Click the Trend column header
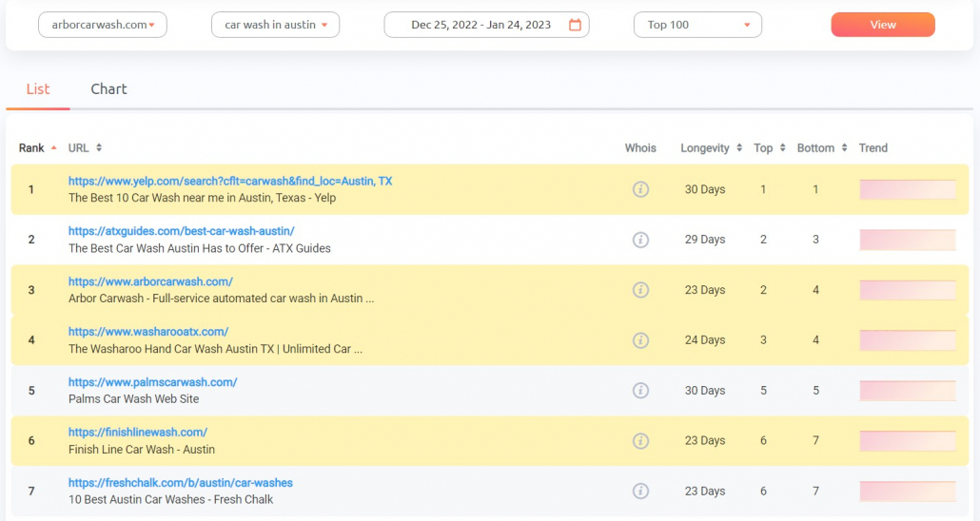 [872, 148]
